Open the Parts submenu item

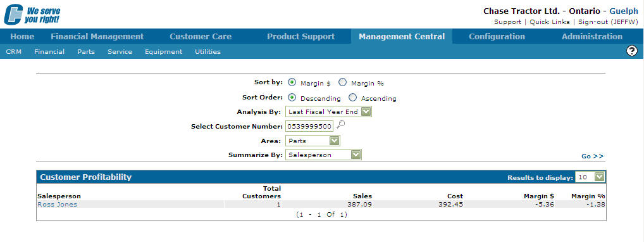[86, 51]
